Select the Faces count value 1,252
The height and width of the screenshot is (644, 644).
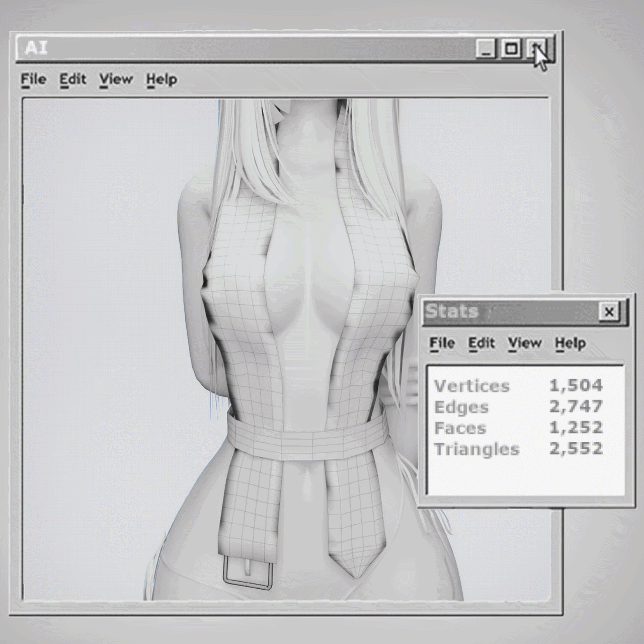point(576,428)
